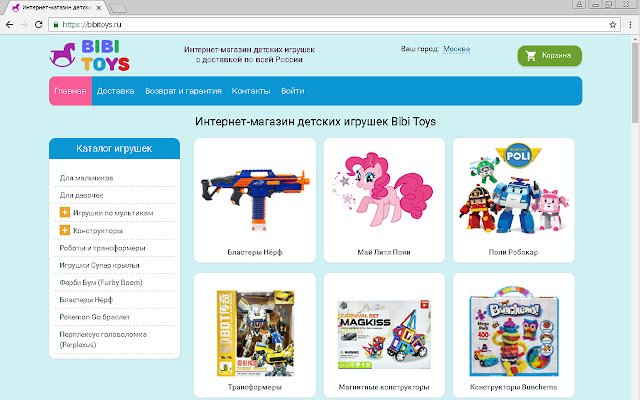This screenshot has width=640, height=400.
Task: Open Для девочек category
Action: click(81, 195)
